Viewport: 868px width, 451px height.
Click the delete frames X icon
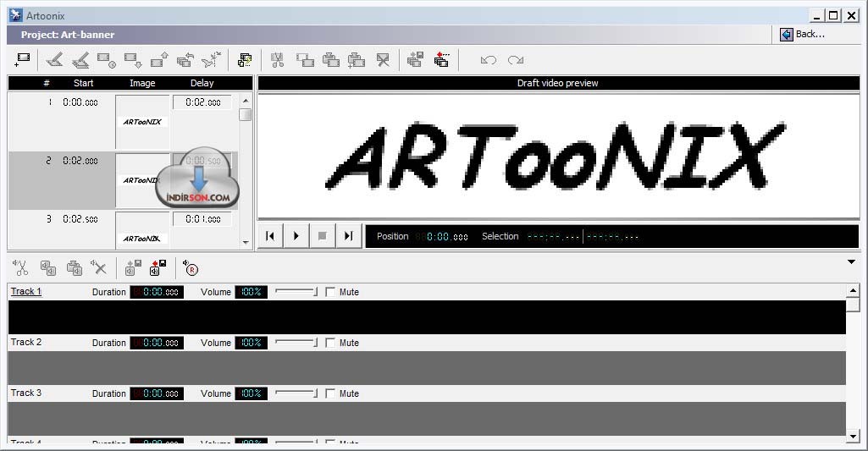coord(383,60)
